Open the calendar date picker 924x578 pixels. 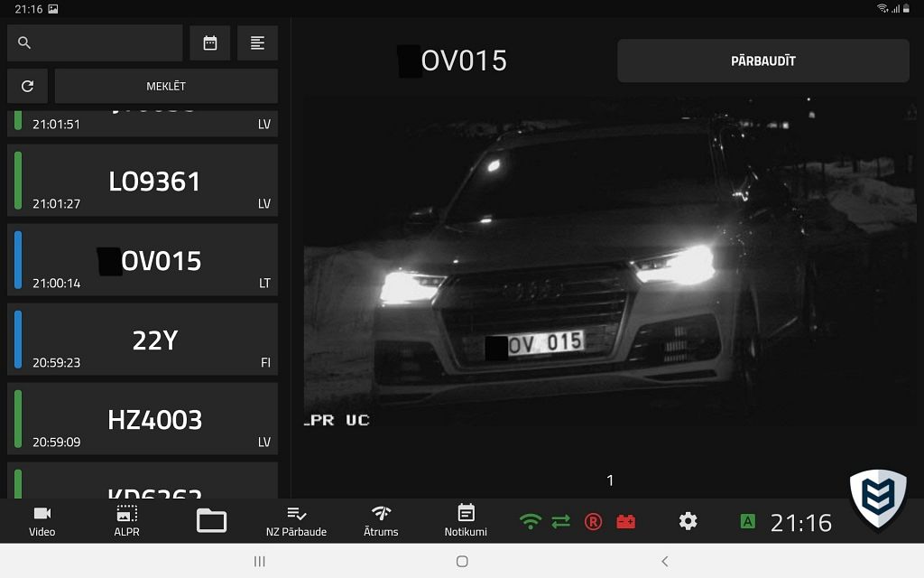(x=209, y=43)
